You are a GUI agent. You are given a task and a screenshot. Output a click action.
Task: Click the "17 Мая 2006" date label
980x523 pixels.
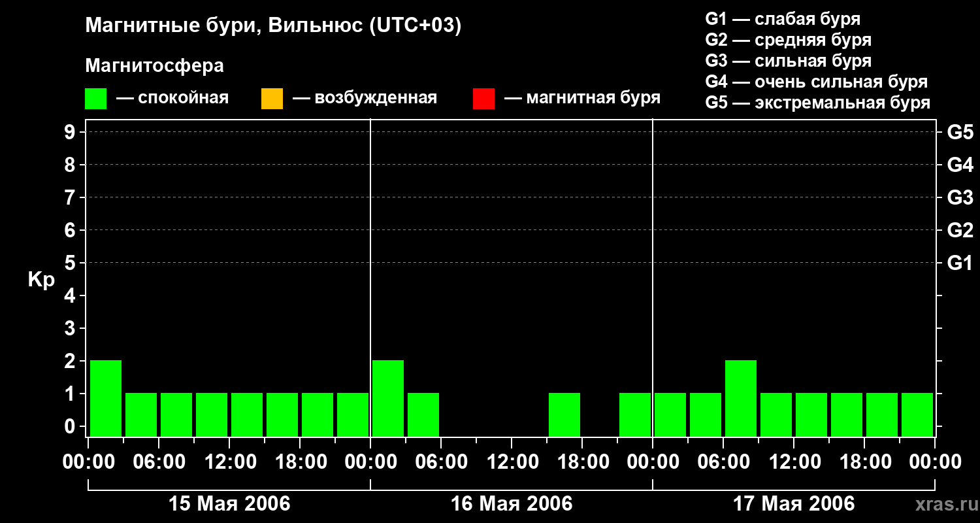click(794, 503)
